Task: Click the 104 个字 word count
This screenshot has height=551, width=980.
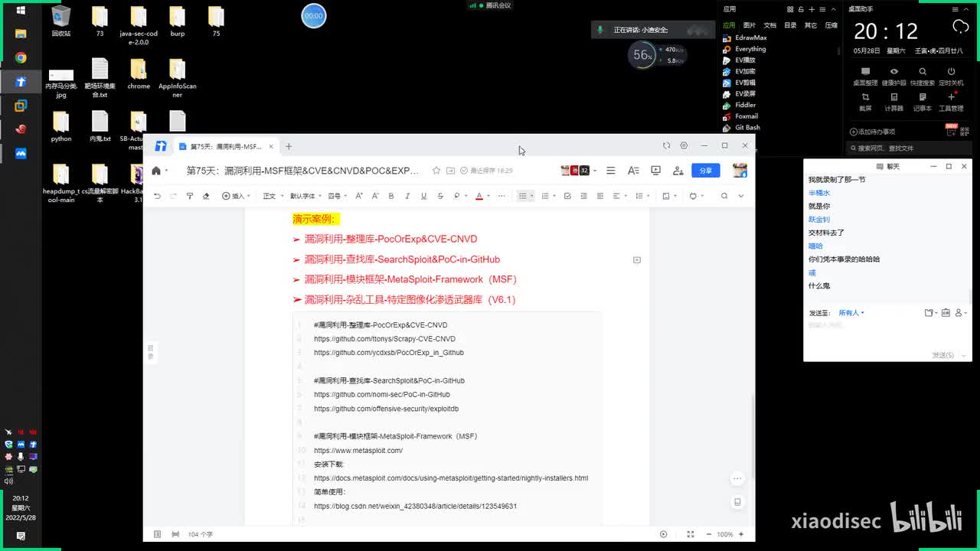Action: [x=201, y=534]
